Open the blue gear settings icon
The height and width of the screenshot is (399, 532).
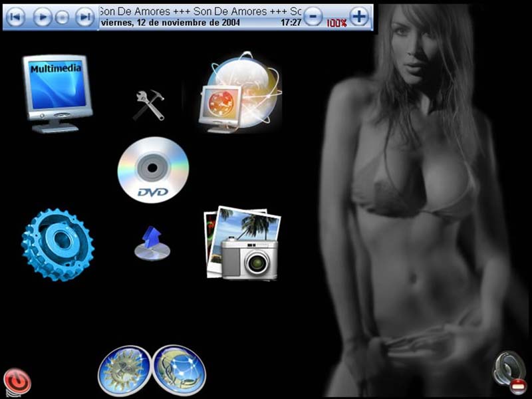click(58, 245)
